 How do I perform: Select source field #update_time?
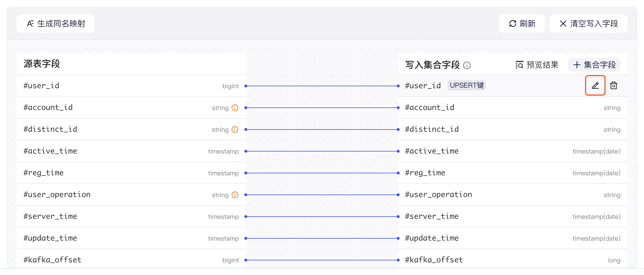[x=131, y=238]
